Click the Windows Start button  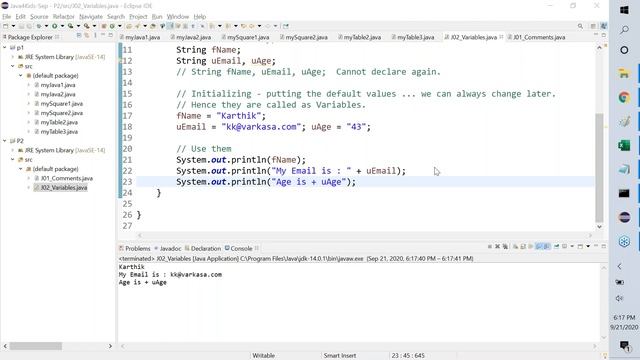click(624, 10)
